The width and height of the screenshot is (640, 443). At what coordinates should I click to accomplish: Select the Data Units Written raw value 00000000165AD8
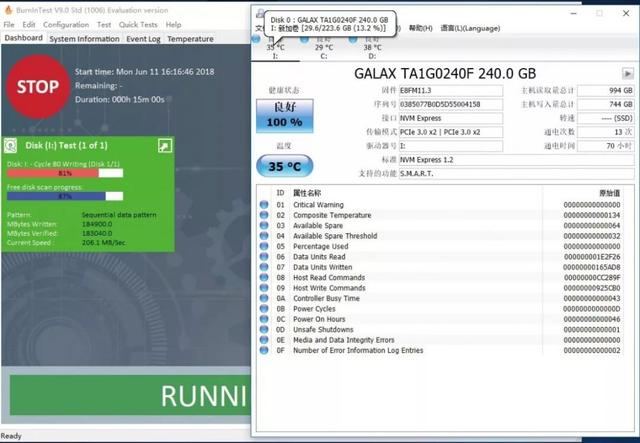pyautogui.click(x=591, y=267)
